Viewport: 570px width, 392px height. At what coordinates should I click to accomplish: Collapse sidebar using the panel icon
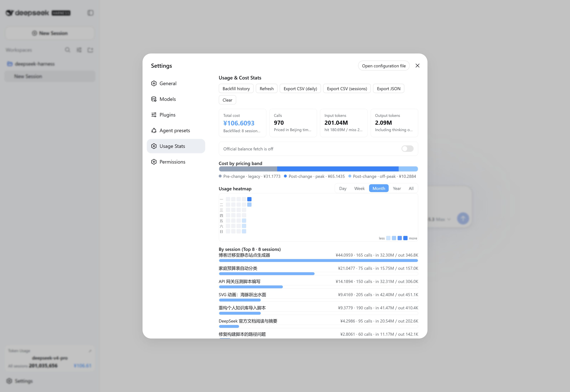pos(90,13)
